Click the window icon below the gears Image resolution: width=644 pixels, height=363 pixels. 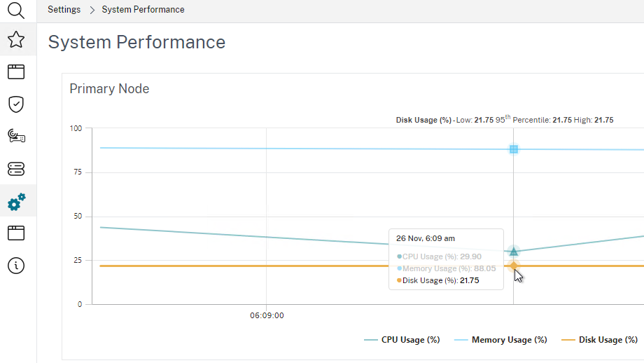click(16, 233)
